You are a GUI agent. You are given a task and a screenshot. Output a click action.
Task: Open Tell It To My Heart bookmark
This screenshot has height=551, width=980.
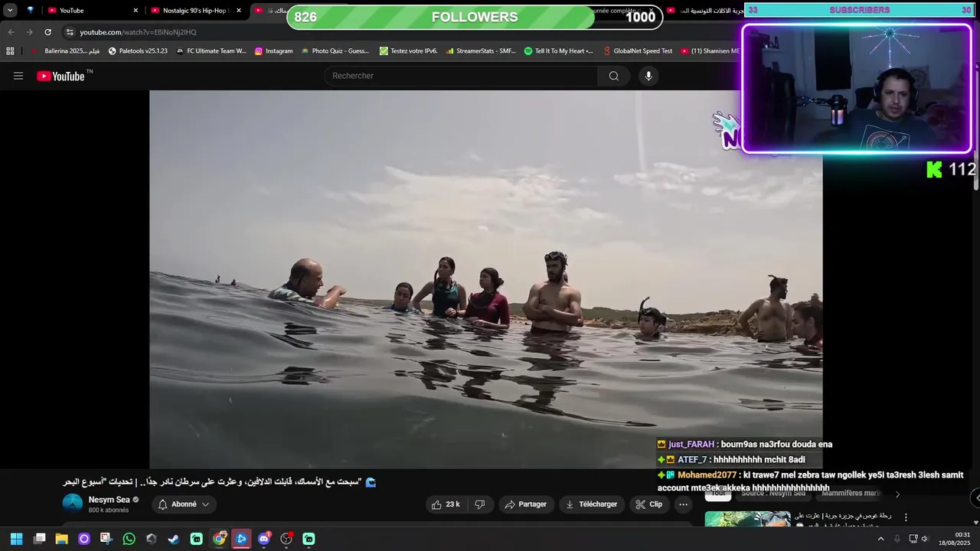click(558, 51)
